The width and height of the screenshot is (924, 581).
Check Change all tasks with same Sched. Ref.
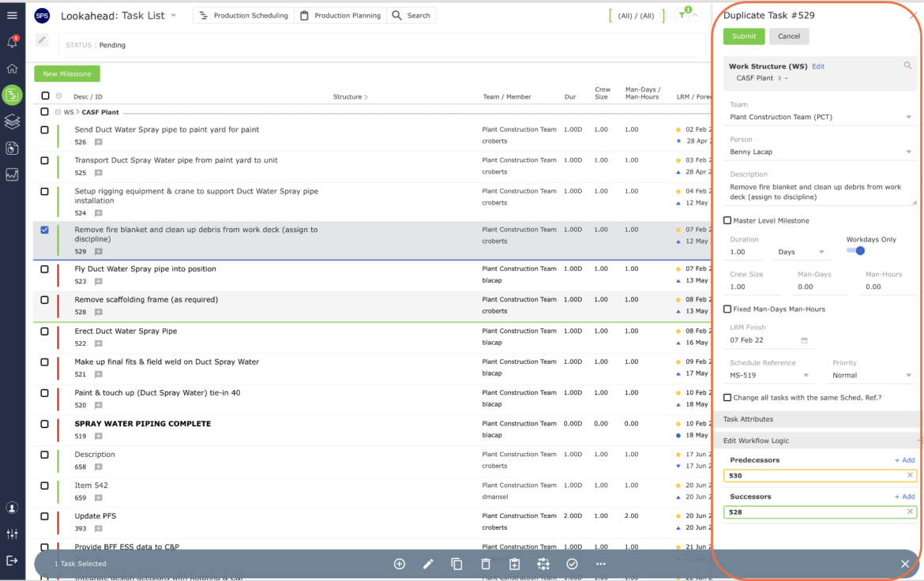(727, 398)
